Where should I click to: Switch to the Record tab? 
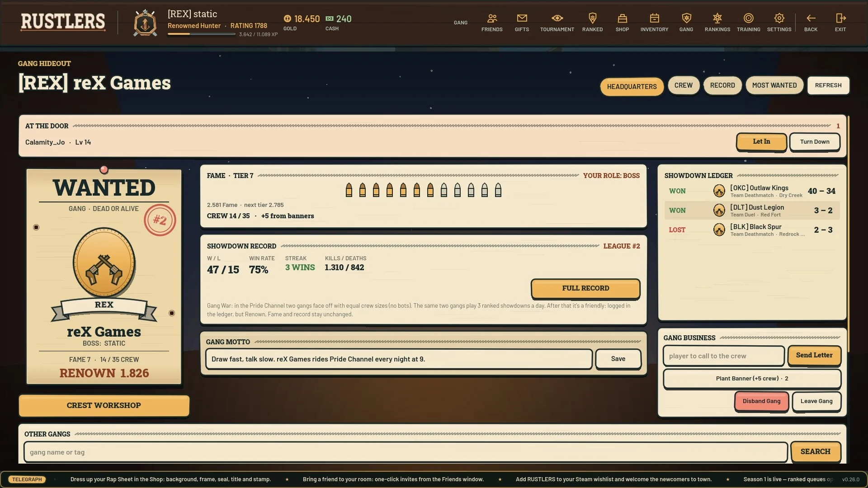pyautogui.click(x=722, y=85)
